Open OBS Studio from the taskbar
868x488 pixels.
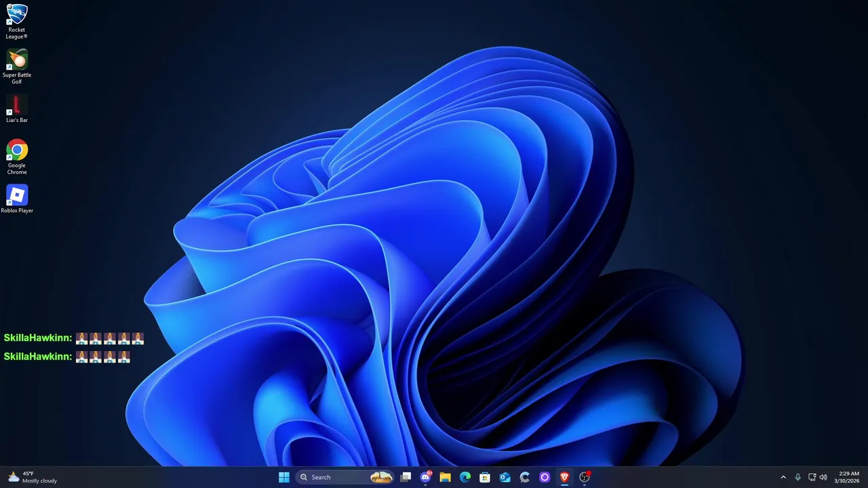tap(585, 477)
